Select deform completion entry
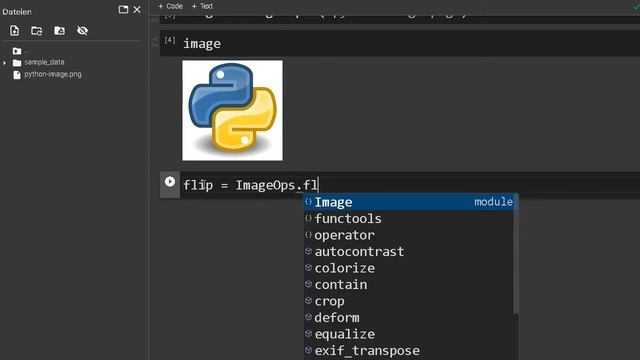The width and height of the screenshot is (640, 360). click(x=409, y=318)
